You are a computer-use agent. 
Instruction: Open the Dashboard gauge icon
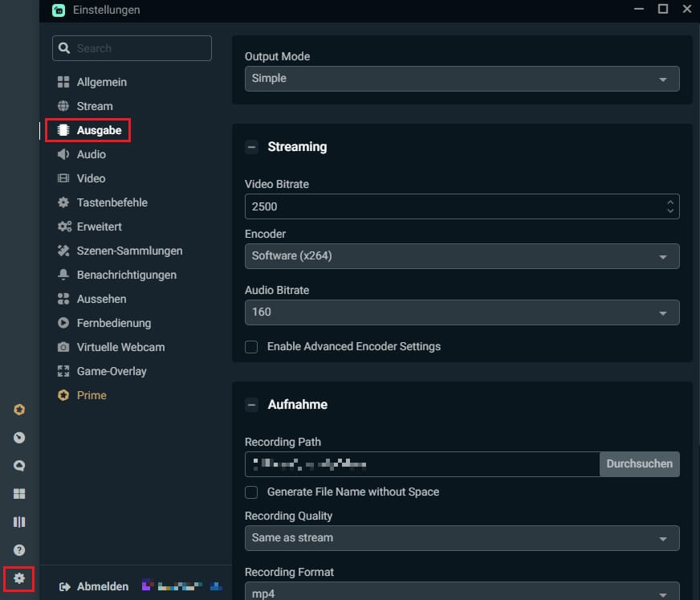[18, 438]
